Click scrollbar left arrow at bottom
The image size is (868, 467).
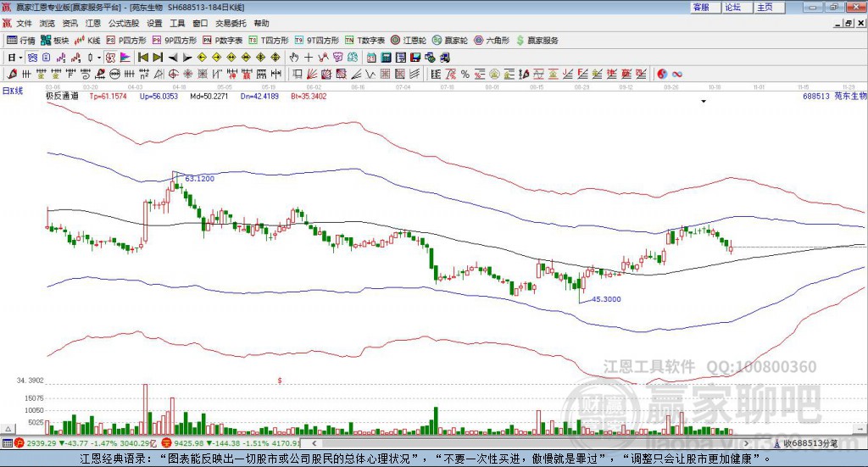click(314, 443)
